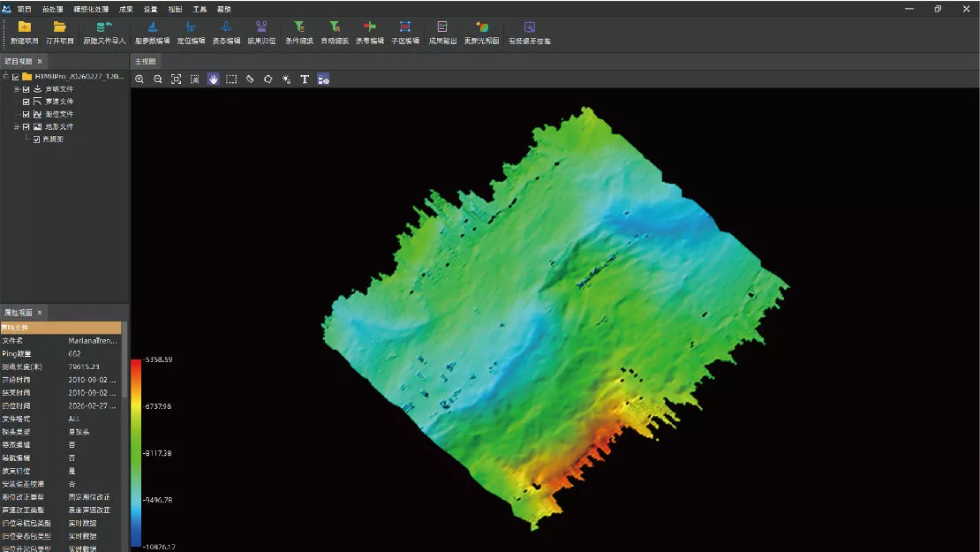Screen dimensions: 980x552
Task: Open the 项目 menu
Action: (x=25, y=10)
